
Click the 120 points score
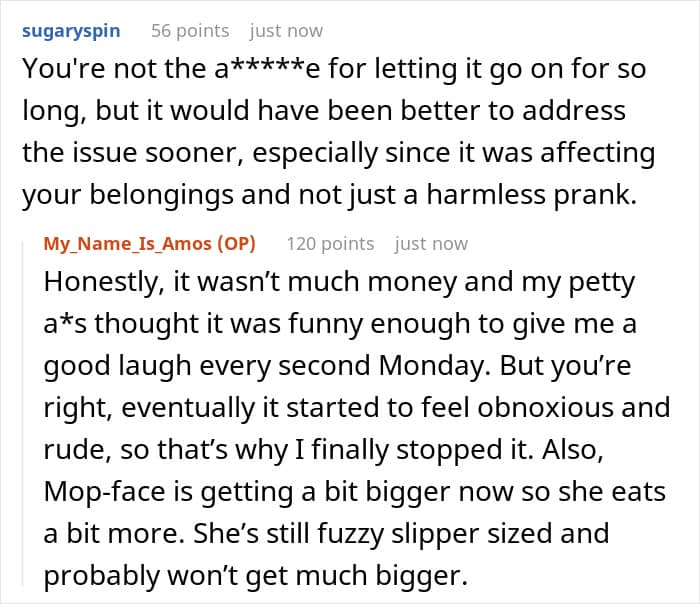(x=330, y=243)
